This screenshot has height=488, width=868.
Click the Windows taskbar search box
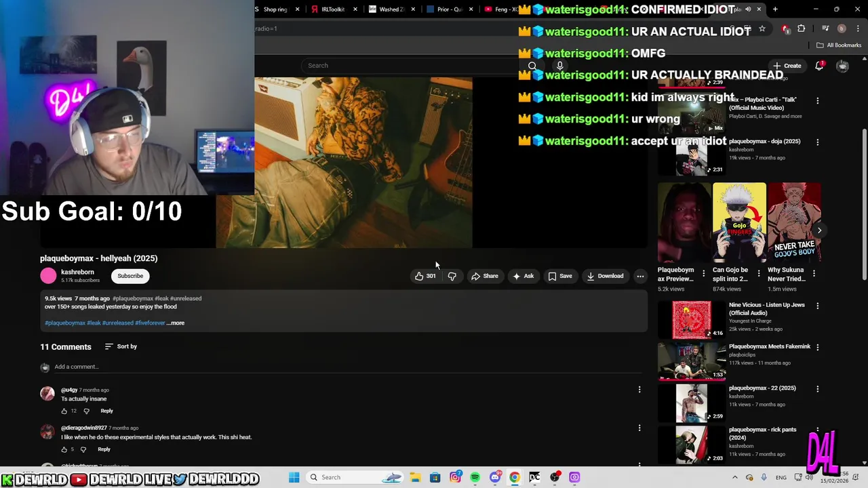point(355,477)
